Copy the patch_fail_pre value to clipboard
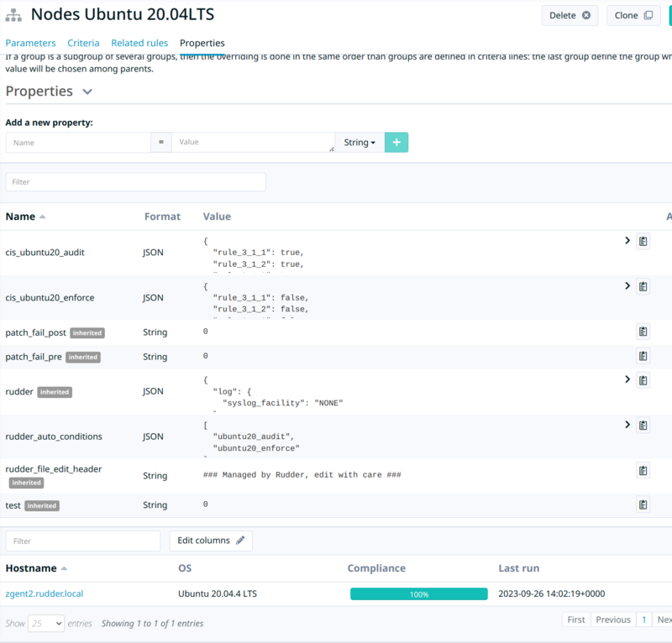This screenshot has height=643, width=672. pyautogui.click(x=643, y=356)
